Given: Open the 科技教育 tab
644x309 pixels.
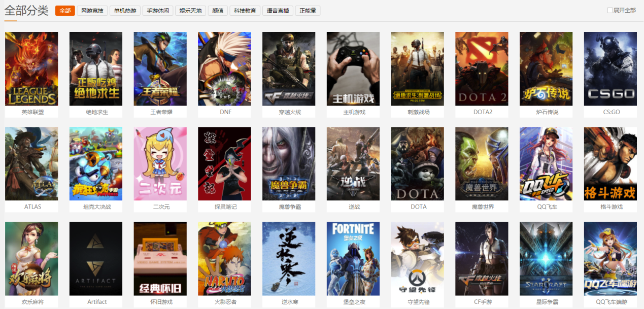Looking at the screenshot, I should pos(245,11).
